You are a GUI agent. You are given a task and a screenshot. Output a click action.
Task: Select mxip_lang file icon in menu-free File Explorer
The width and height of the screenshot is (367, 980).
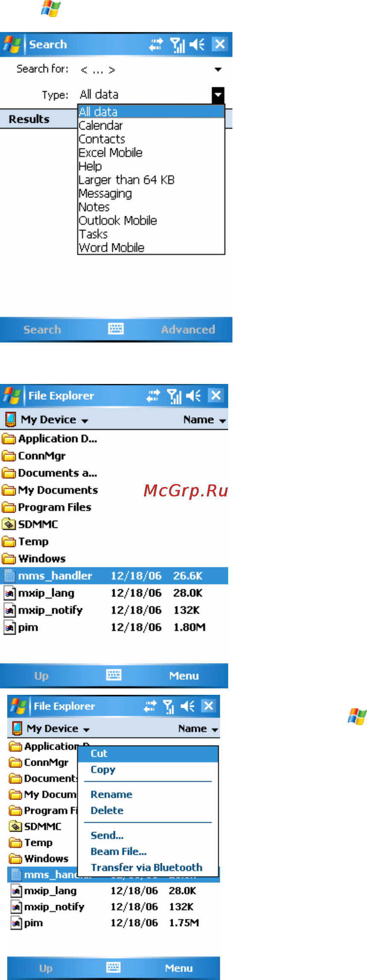9,593
